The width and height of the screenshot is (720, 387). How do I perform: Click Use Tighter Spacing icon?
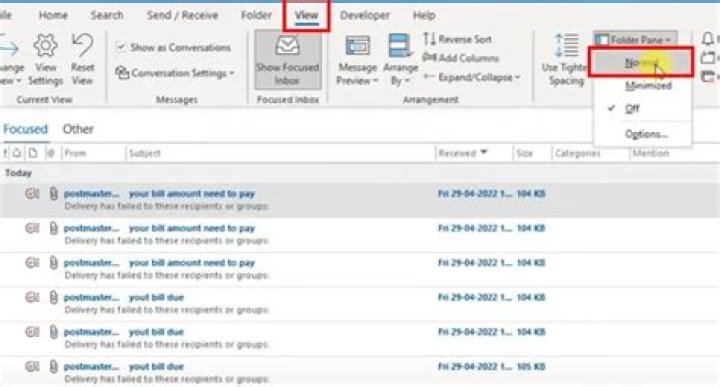pyautogui.click(x=566, y=45)
